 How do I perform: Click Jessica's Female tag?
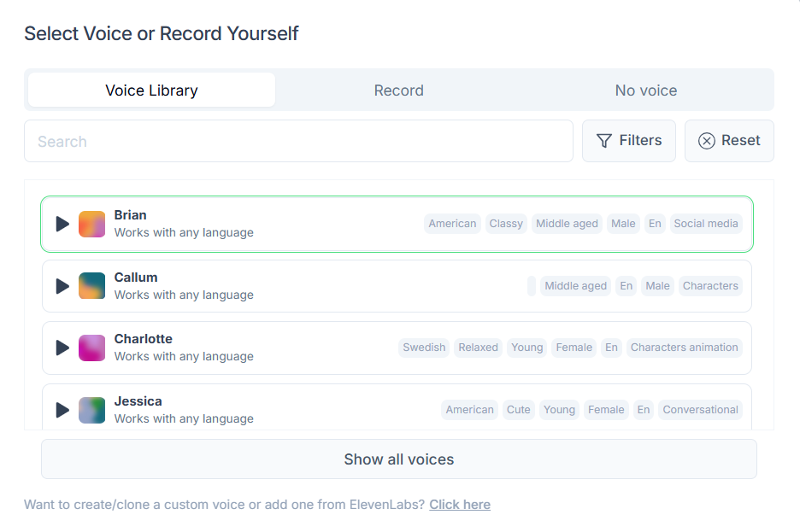pyautogui.click(x=606, y=410)
